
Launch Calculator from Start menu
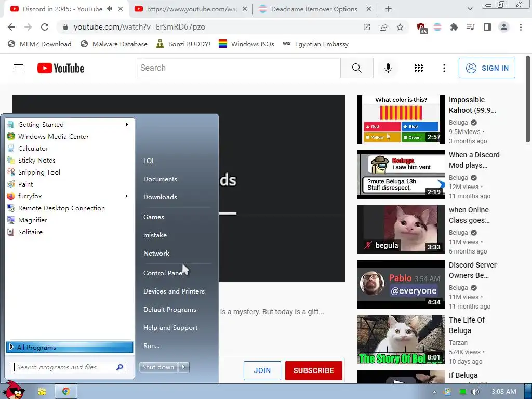pos(33,148)
